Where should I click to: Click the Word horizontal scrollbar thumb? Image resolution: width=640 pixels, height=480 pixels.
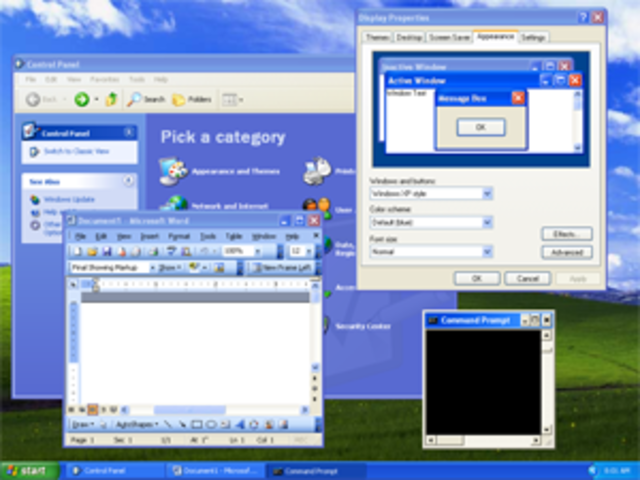tap(189, 409)
